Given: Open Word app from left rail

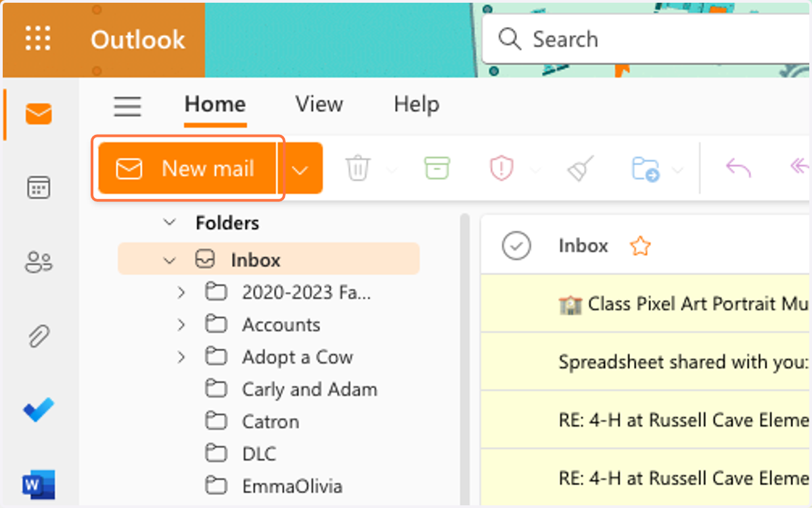Looking at the screenshot, I should pyautogui.click(x=39, y=484).
